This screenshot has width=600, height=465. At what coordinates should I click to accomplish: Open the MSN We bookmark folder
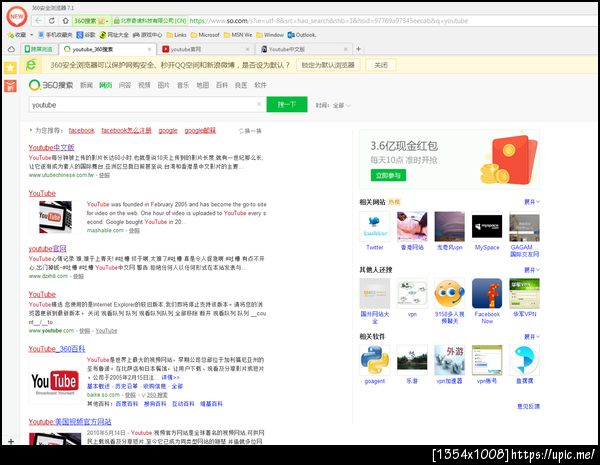pos(238,35)
